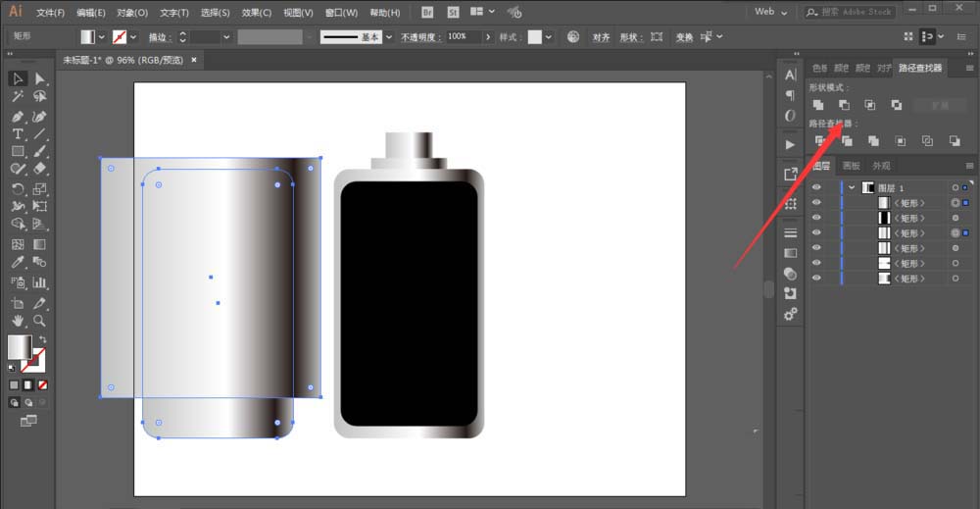The width and height of the screenshot is (980, 509).
Task: Select the Curvature tool
Action: click(x=40, y=117)
